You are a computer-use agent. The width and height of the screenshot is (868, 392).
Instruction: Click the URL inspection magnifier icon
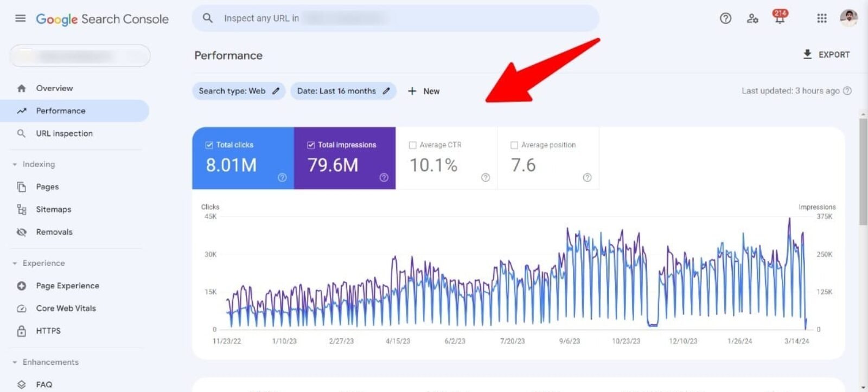[x=22, y=133]
